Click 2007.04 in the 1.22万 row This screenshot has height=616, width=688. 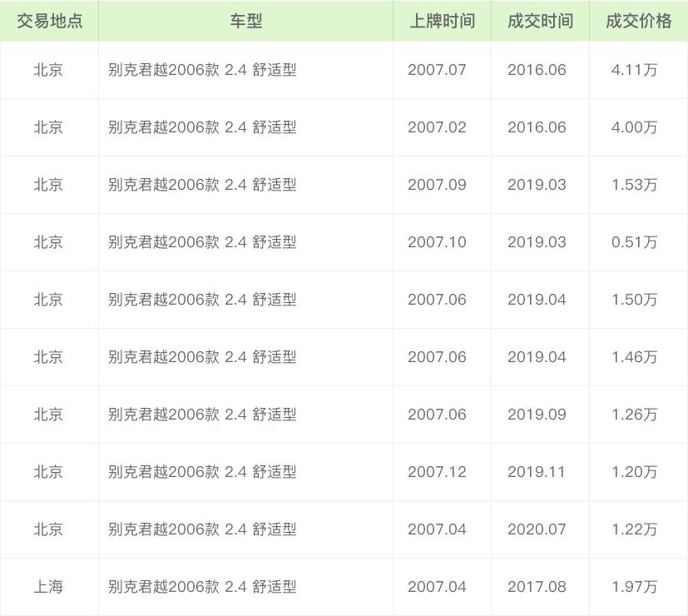[437, 530]
